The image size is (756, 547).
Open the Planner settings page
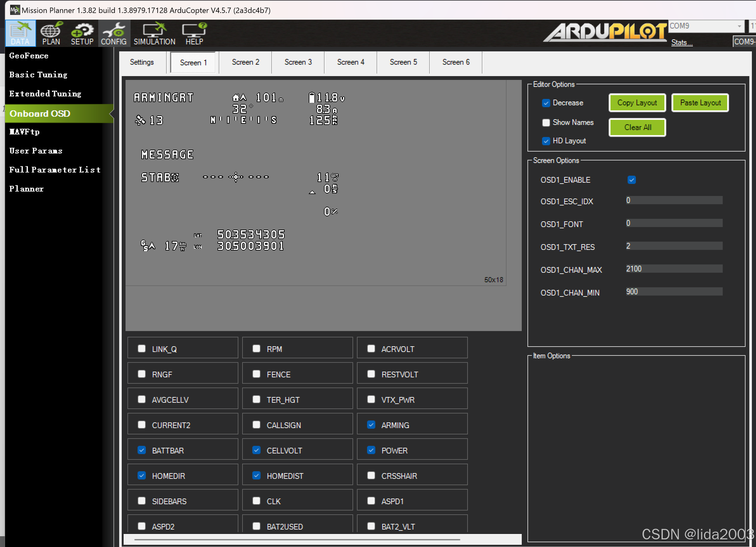tap(27, 189)
